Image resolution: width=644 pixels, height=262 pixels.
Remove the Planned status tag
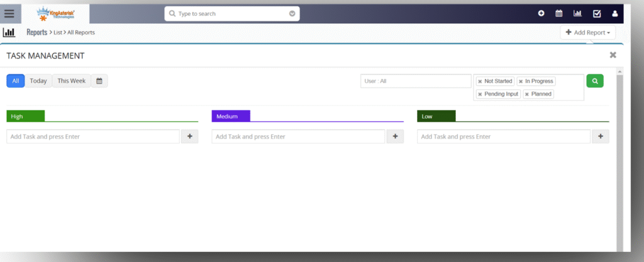tap(527, 94)
